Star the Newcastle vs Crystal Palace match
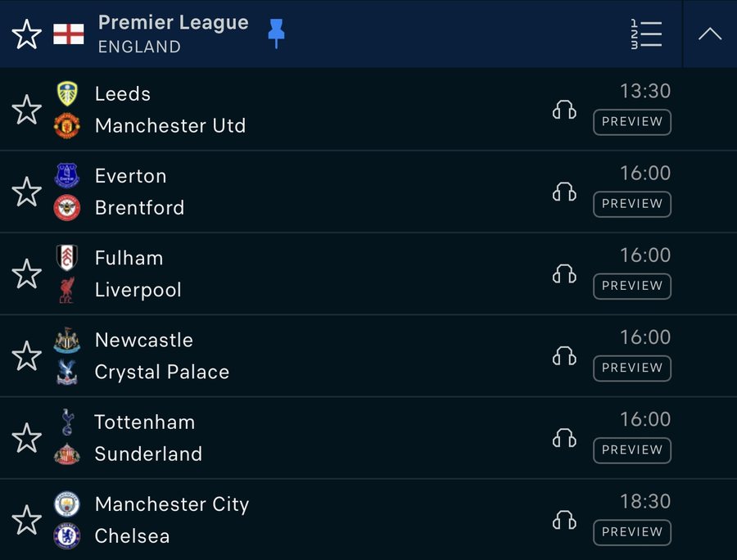737x560 pixels. tap(26, 356)
